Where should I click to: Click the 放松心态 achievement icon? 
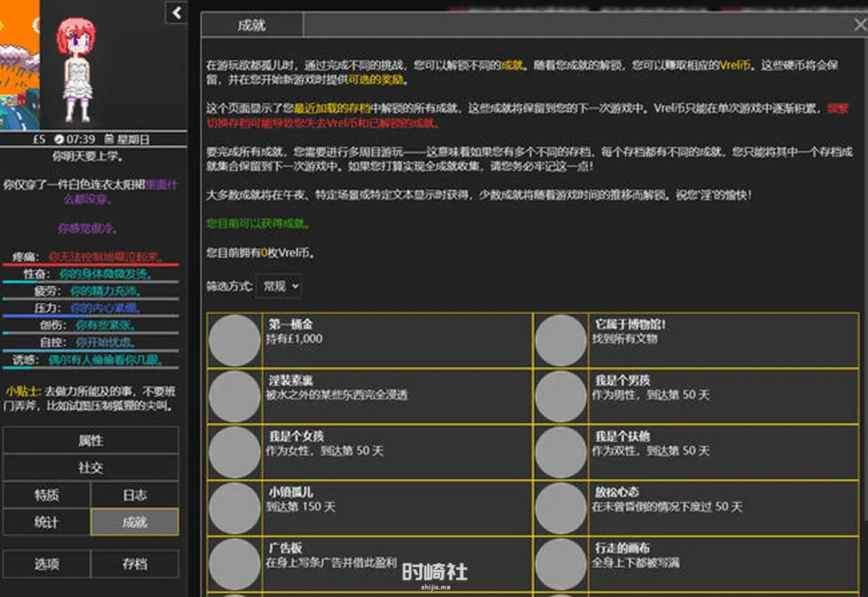click(x=561, y=508)
